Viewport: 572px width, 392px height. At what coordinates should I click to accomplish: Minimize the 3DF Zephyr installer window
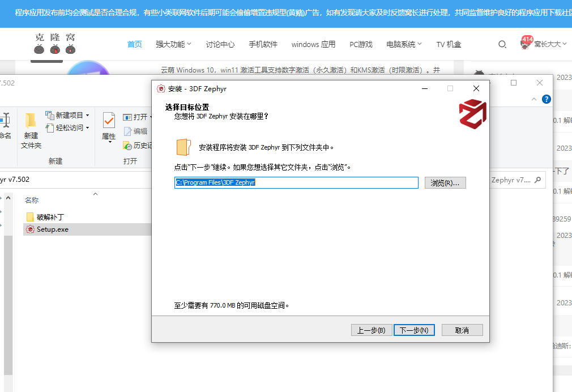click(x=425, y=88)
